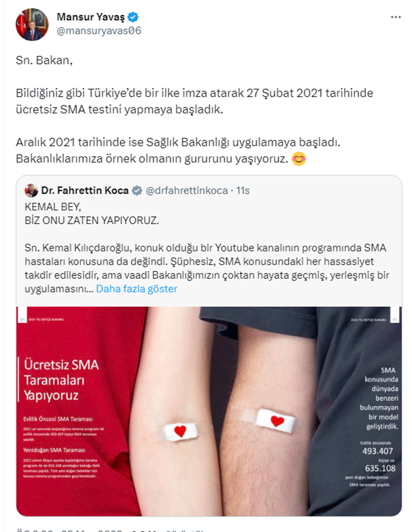
Task: Click Mansur Yavaş's profile avatar
Action: click(32, 25)
